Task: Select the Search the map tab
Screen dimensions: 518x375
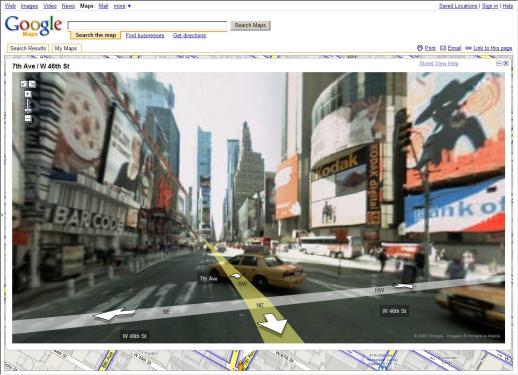Action: click(x=96, y=35)
